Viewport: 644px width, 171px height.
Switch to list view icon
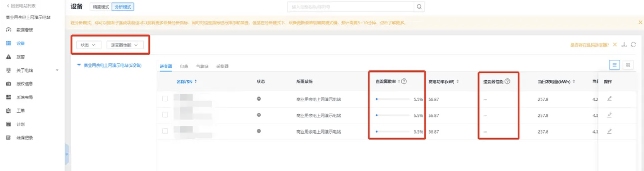[x=614, y=65]
